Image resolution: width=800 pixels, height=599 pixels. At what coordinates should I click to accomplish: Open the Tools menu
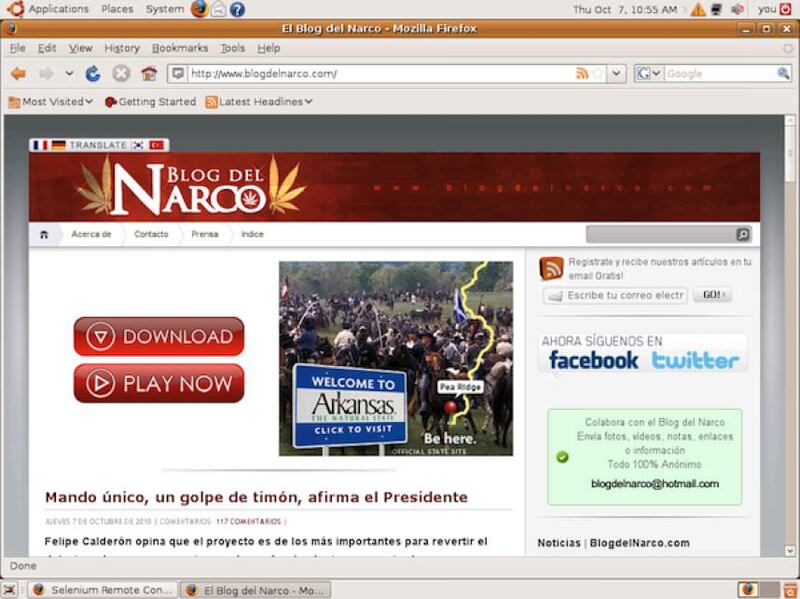[x=233, y=48]
